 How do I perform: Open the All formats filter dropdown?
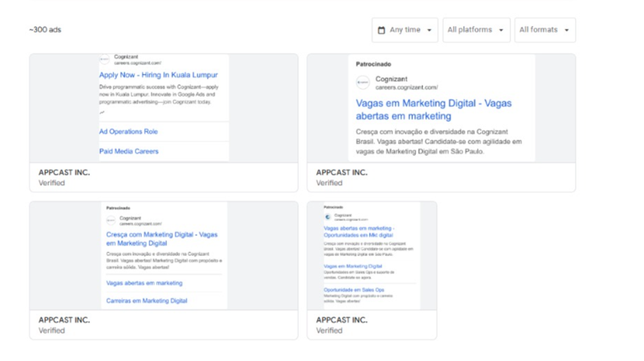[x=545, y=30]
